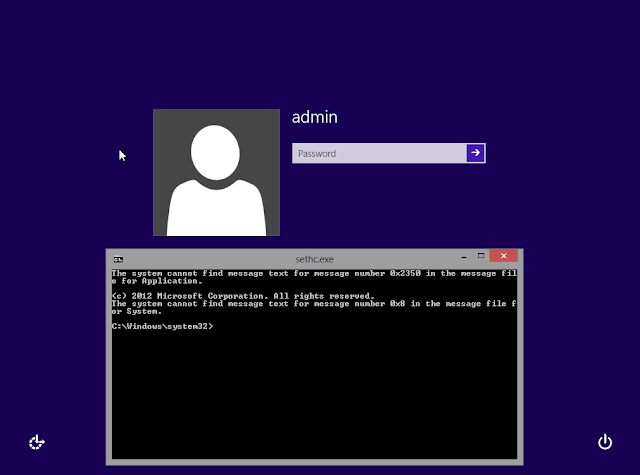Click the sethc.exe title bar text
The height and width of the screenshot is (475, 640).
pos(314,259)
